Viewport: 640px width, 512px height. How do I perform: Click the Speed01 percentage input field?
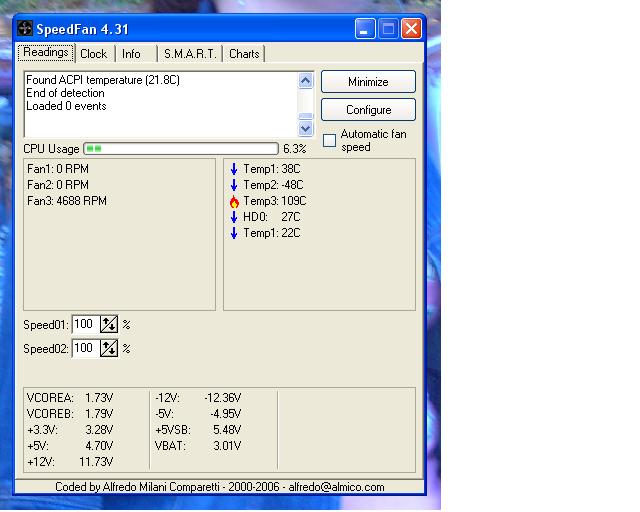[86, 325]
